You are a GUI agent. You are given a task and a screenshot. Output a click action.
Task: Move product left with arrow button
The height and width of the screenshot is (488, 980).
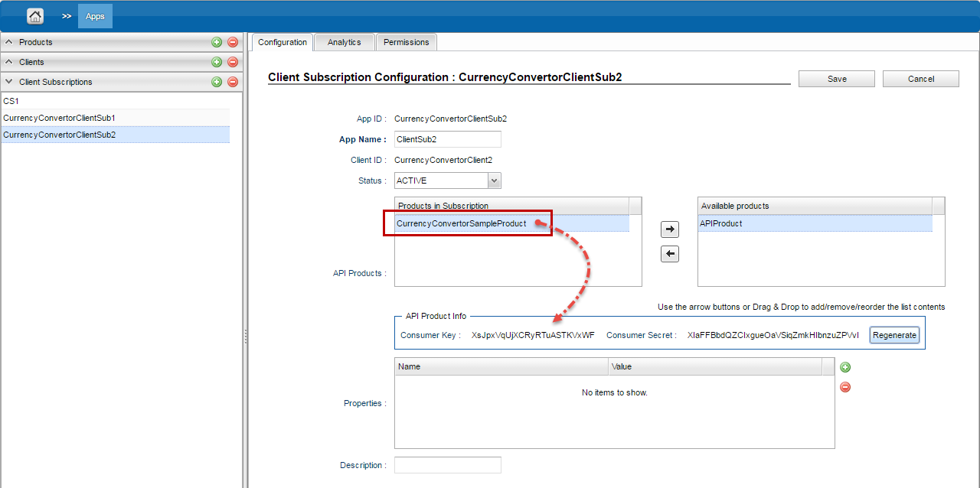click(670, 254)
